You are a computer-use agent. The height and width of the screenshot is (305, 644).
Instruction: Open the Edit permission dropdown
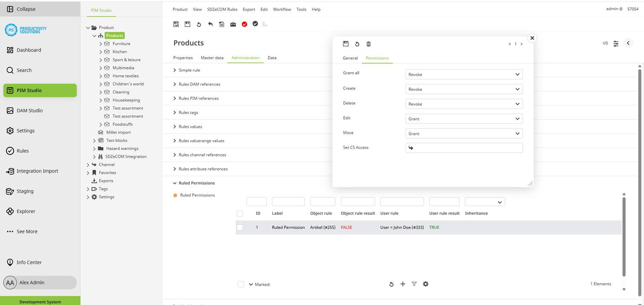tap(464, 119)
